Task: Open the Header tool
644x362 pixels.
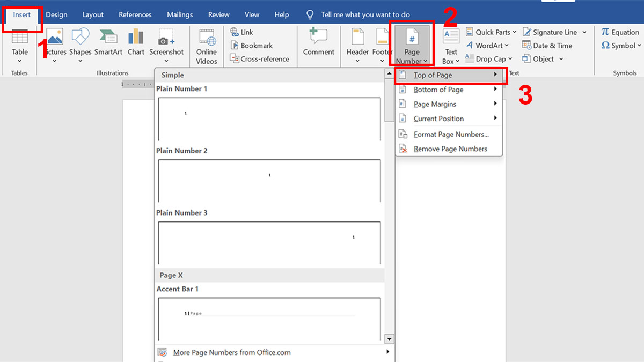Action: click(x=357, y=46)
